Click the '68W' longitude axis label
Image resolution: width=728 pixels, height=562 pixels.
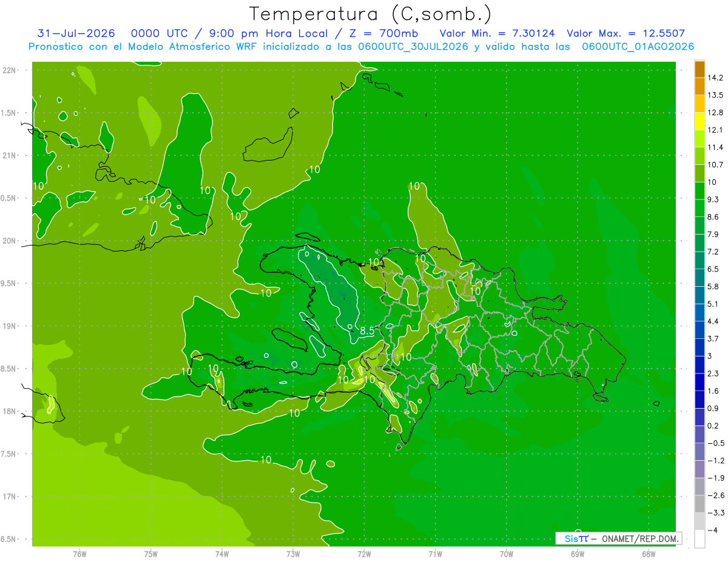click(649, 554)
